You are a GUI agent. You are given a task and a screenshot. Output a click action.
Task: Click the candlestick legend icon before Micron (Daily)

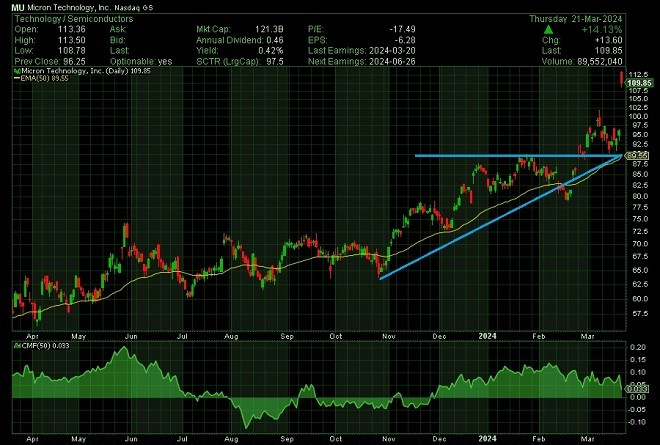[x=17, y=71]
